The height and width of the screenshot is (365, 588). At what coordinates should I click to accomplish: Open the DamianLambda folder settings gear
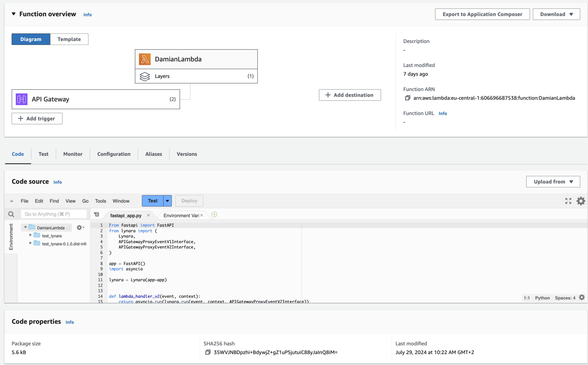pyautogui.click(x=80, y=228)
